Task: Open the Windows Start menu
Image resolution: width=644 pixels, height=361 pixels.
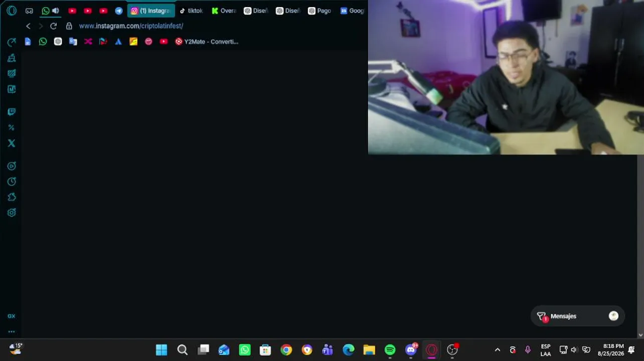Action: (x=162, y=350)
